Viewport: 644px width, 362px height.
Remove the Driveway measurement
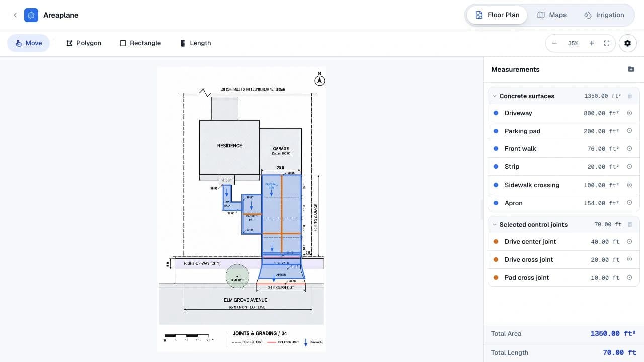coord(629,113)
